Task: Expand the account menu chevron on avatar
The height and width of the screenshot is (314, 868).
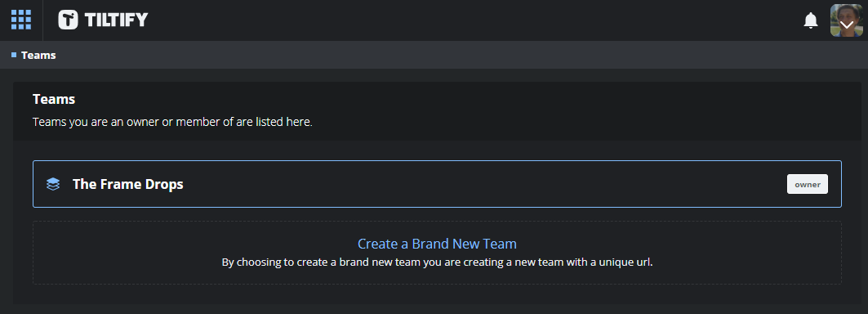Action: click(847, 25)
